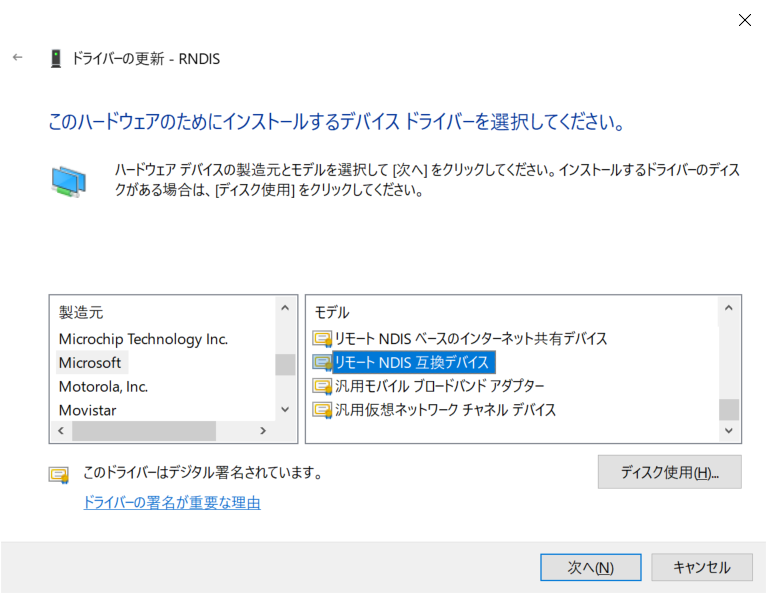Screen dimensions: 767x594
Task: Choose Motorola, Inc. as manufacturer
Action: (103, 386)
